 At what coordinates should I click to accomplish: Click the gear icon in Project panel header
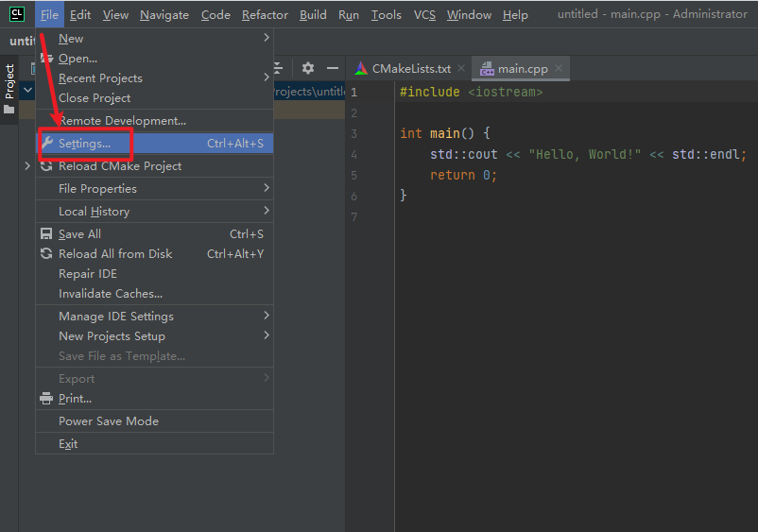coord(308,68)
